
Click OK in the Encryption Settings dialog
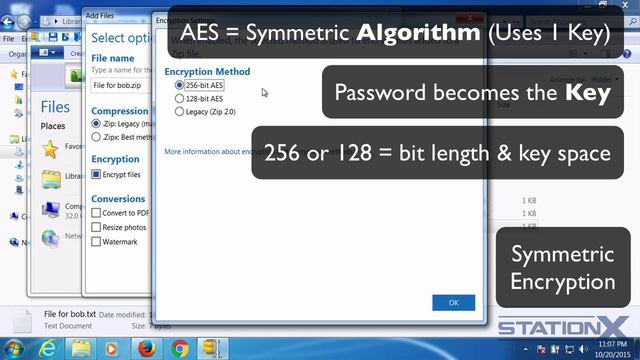click(x=453, y=303)
